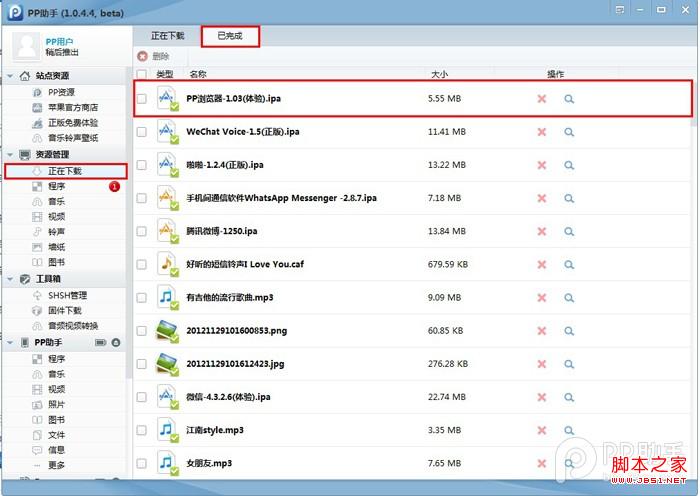This screenshot has height=496, width=700.
Task: Collapse the PP助手 device section arrow
Action: coord(10,343)
